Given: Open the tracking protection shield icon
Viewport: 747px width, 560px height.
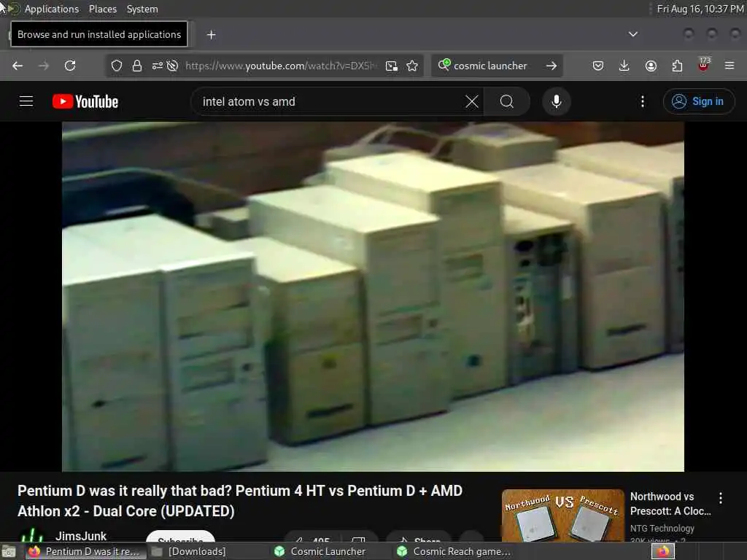Looking at the screenshot, I should click(117, 66).
